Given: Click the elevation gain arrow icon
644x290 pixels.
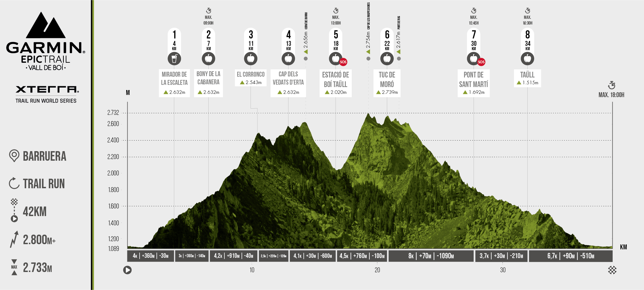Looking at the screenshot, I should [x=14, y=239].
